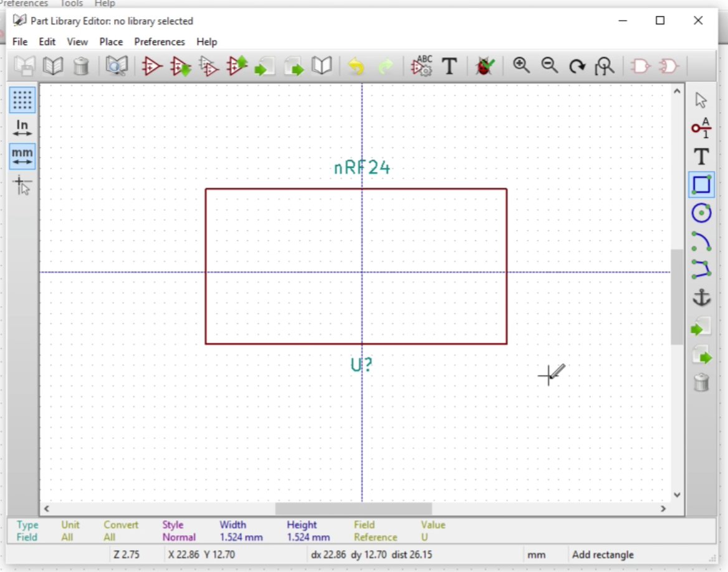Screen dimensions: 728x572
Task: Create new component from current one
Action: 208,66
